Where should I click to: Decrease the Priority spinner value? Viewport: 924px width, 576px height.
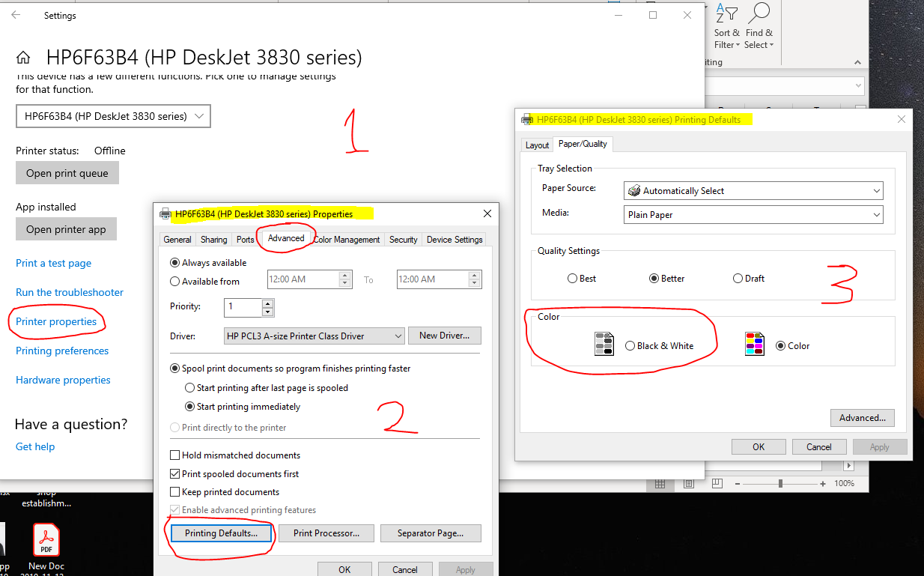267,312
